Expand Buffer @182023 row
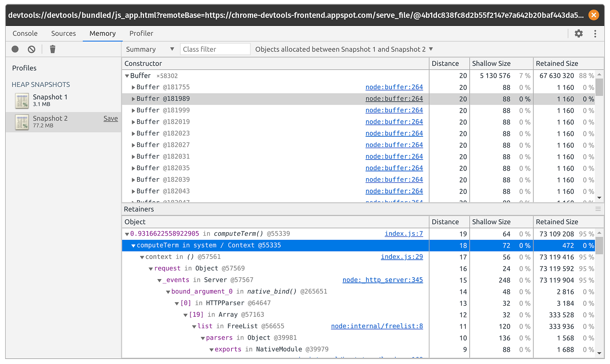This screenshot has width=610, height=364. (x=133, y=134)
